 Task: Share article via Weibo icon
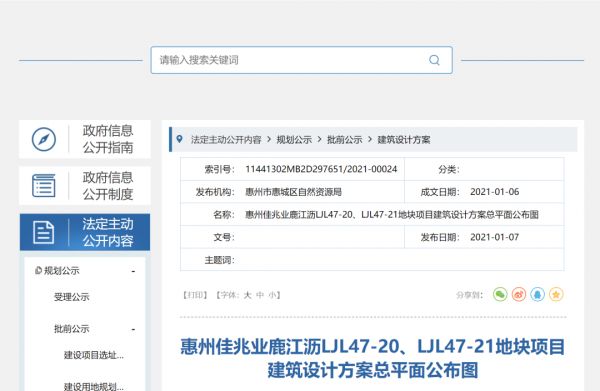coord(519,295)
